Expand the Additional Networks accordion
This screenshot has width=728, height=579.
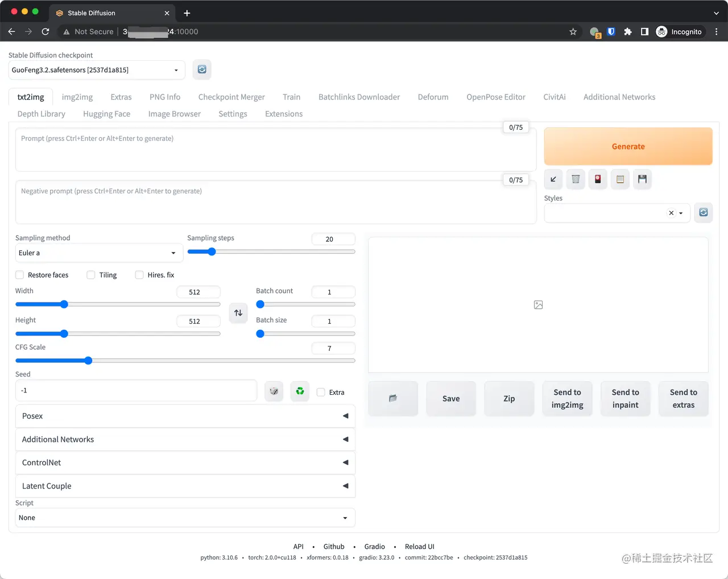coord(185,439)
